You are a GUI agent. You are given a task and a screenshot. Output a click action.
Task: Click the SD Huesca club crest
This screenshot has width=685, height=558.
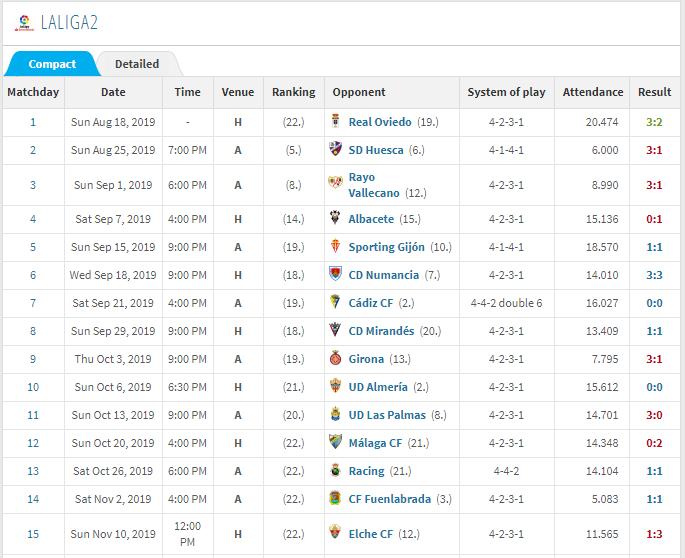[336, 149]
